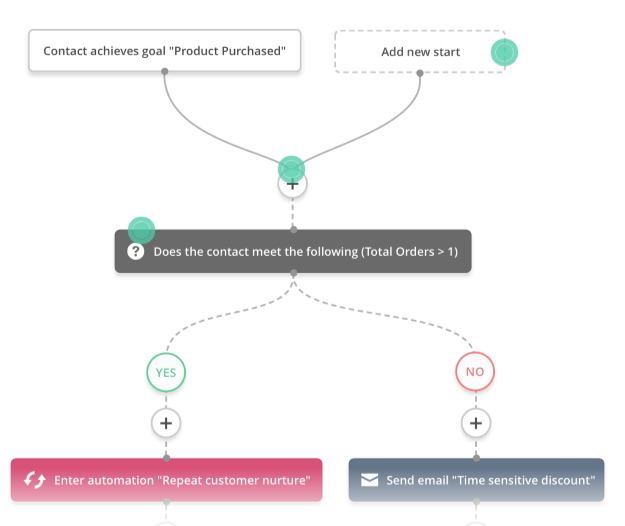Click the envelope icon on the Send email action
625x526 pixels.
coord(370,480)
